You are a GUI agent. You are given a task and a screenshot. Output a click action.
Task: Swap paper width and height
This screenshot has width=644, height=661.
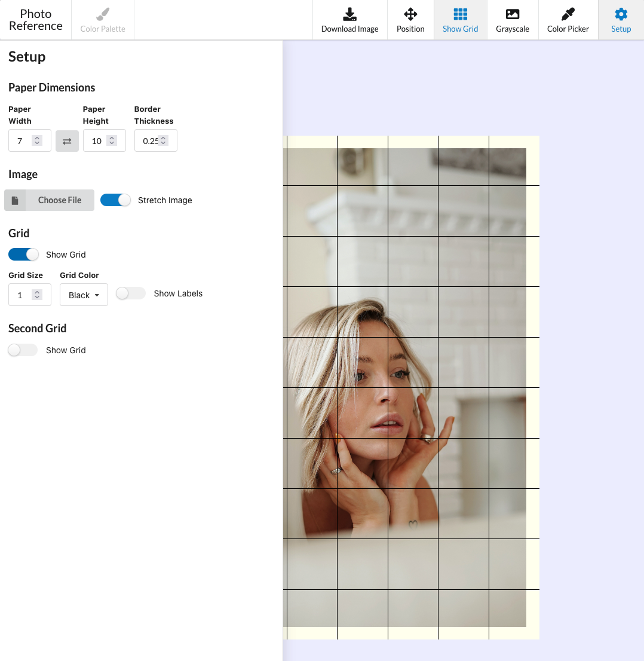click(x=67, y=141)
